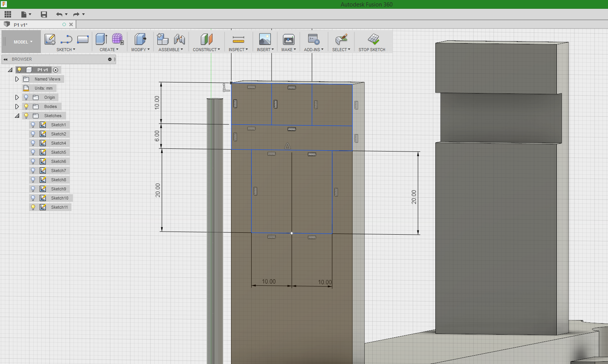
Task: Expand the Bodies folder
Action: coord(17,106)
